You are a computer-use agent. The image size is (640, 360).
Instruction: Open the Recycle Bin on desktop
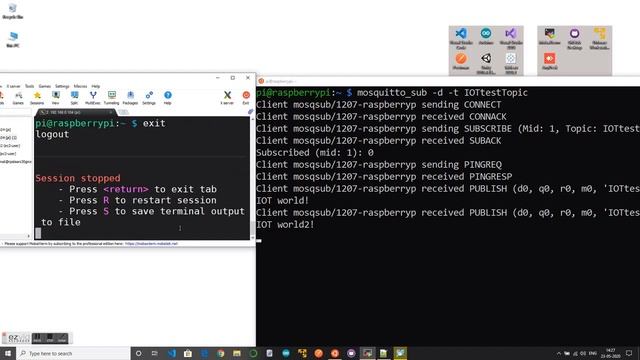click(13, 11)
